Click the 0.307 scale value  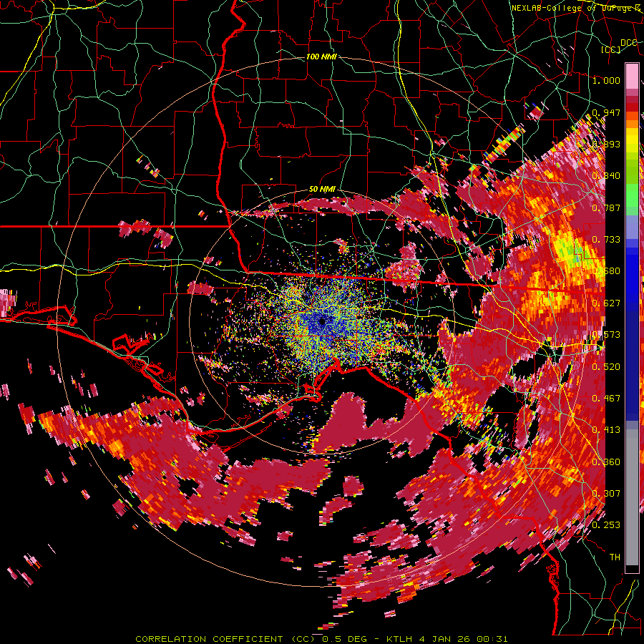[606, 494]
